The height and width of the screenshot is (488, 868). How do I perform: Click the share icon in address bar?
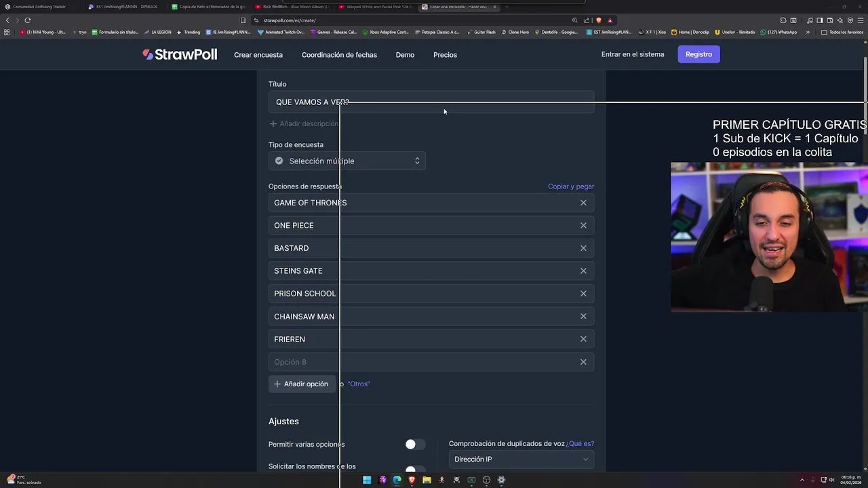(x=587, y=20)
